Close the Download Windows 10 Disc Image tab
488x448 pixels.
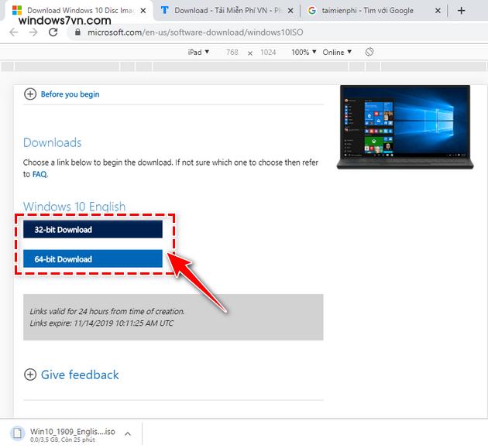tap(143, 11)
